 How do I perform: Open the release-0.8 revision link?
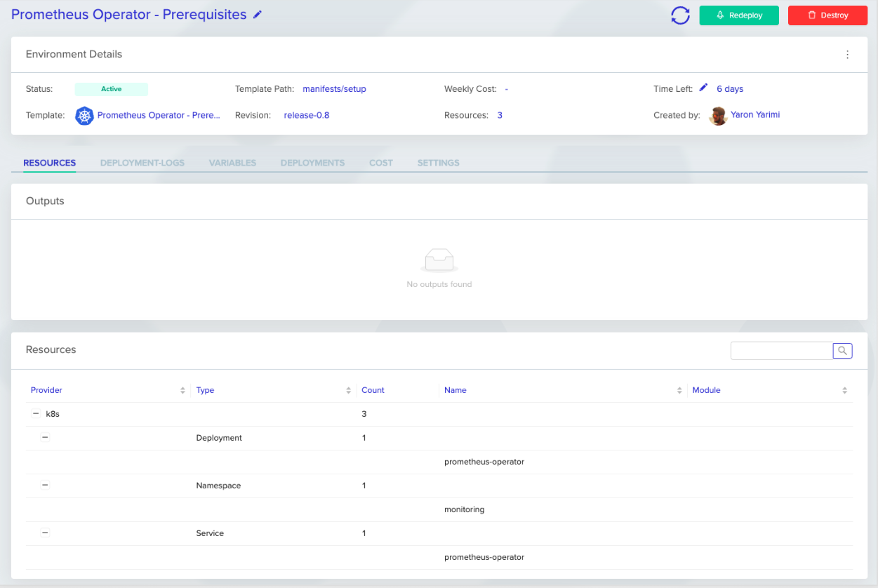(x=307, y=115)
